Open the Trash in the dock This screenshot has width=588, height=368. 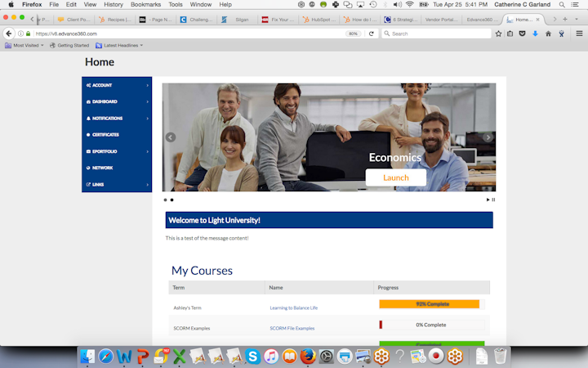(x=500, y=356)
